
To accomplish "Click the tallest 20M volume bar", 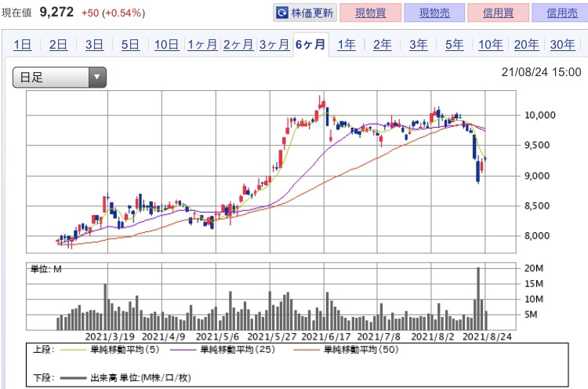I will (478, 299).
